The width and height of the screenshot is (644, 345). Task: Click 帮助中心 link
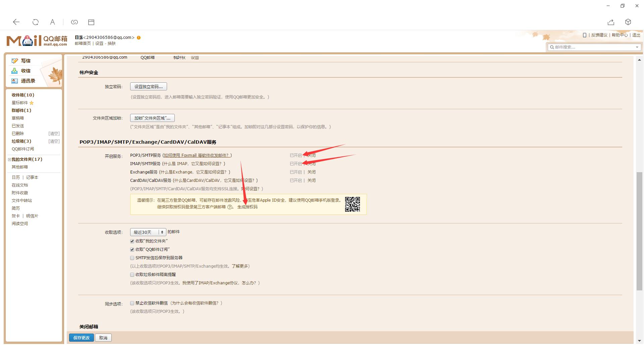(x=620, y=35)
